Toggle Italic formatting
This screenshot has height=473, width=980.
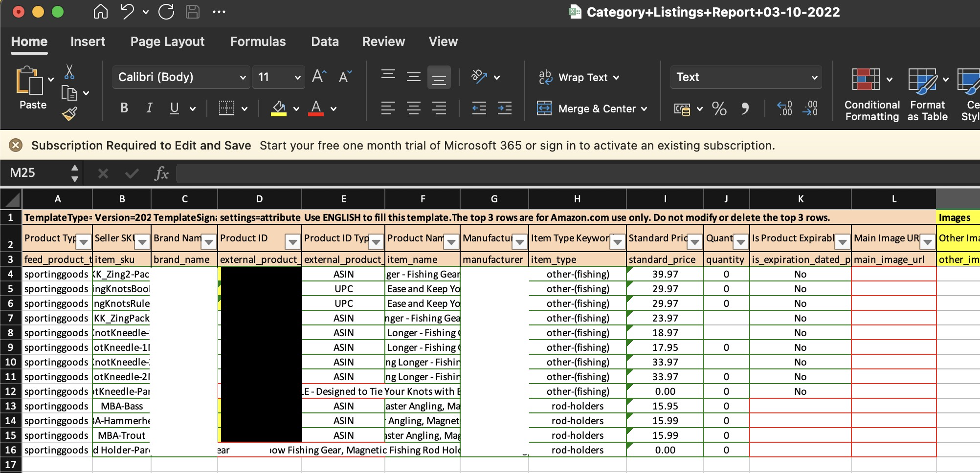pyautogui.click(x=150, y=108)
